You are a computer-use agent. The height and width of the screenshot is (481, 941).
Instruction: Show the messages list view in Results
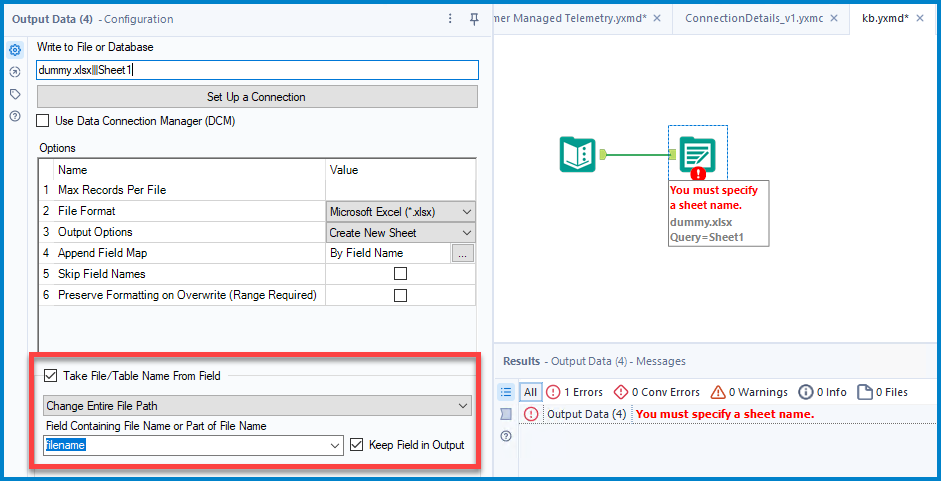(x=506, y=392)
